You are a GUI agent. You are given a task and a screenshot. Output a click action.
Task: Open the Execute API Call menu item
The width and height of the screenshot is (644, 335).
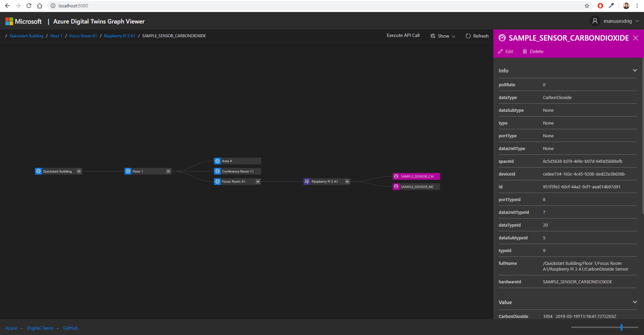click(403, 36)
